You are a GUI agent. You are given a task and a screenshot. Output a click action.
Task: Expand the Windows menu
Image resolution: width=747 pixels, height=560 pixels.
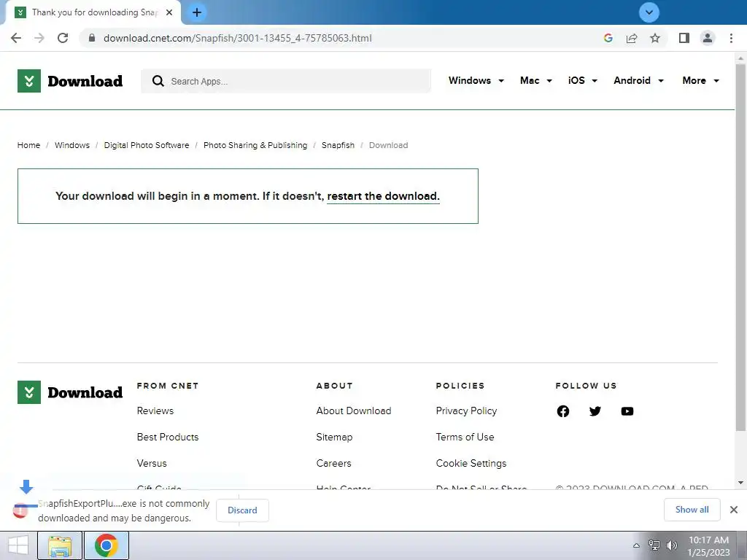pyautogui.click(x=476, y=80)
